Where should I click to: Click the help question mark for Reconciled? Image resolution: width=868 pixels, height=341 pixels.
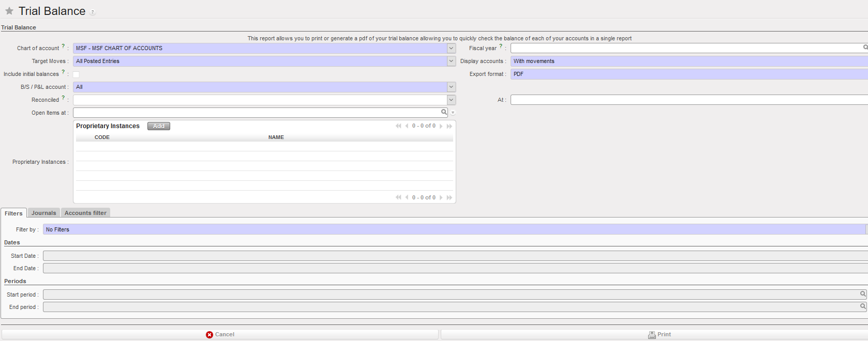click(63, 98)
